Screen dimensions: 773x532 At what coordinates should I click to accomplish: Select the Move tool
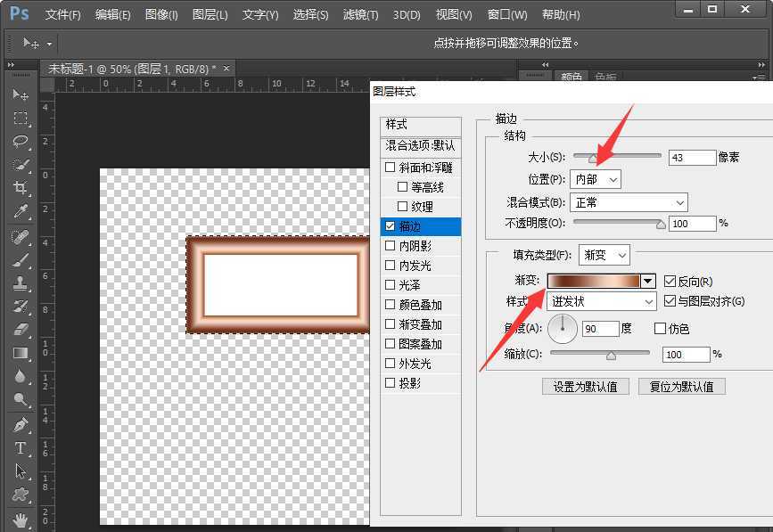[x=21, y=95]
